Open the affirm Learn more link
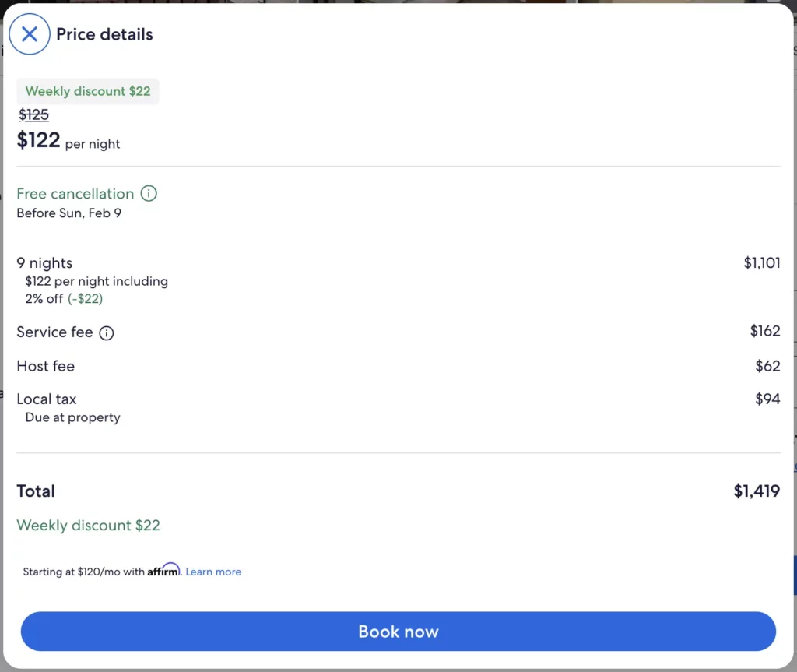Screen dimensions: 797x672 (213, 572)
